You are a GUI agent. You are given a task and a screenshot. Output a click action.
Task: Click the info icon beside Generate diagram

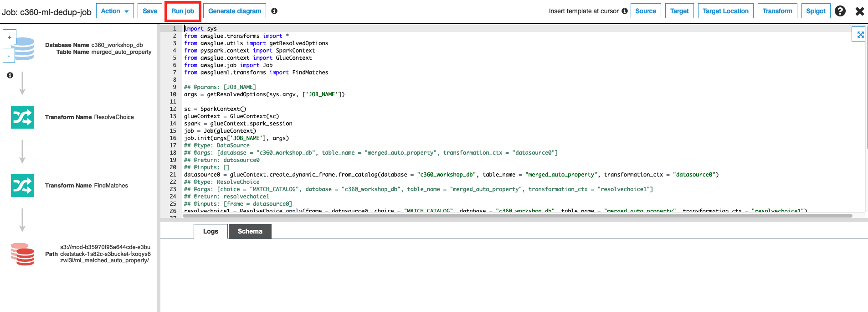[x=274, y=11]
